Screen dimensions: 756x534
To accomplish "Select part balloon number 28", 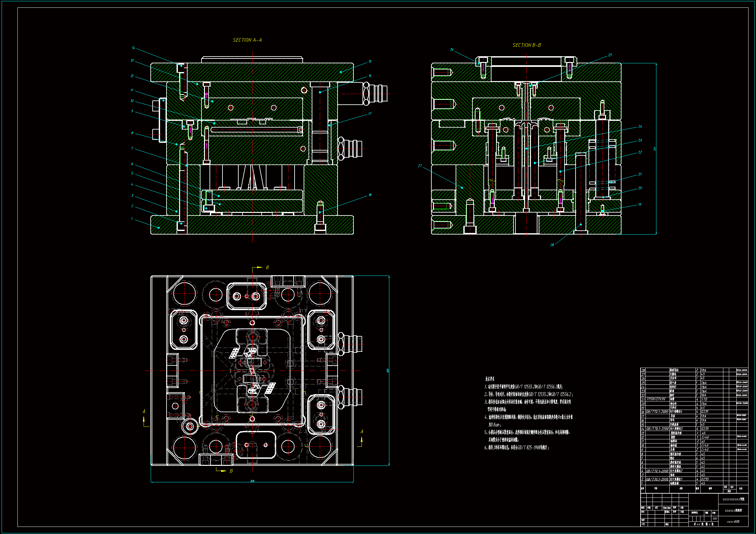I will (x=552, y=245).
